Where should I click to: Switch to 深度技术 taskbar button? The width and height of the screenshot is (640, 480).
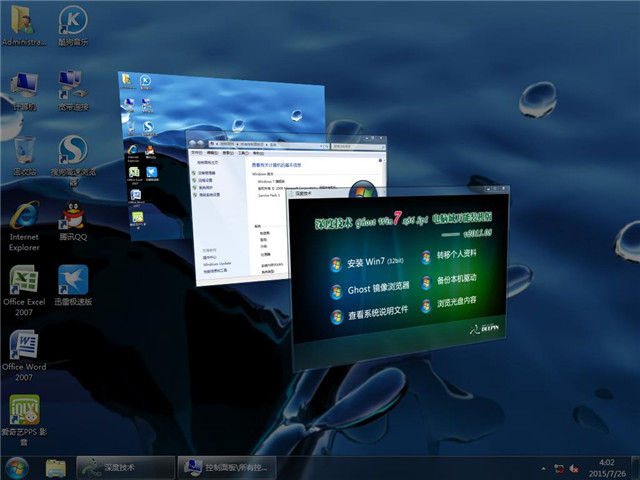(126, 468)
